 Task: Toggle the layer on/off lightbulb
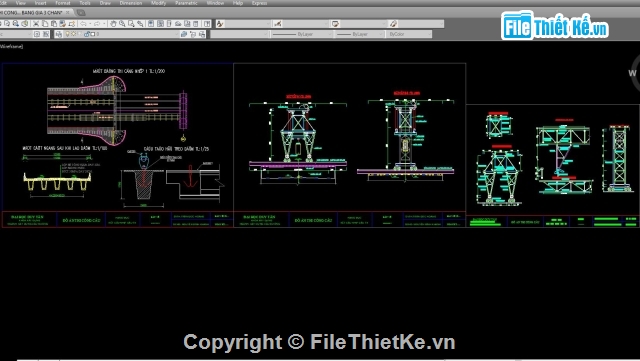click(67, 34)
